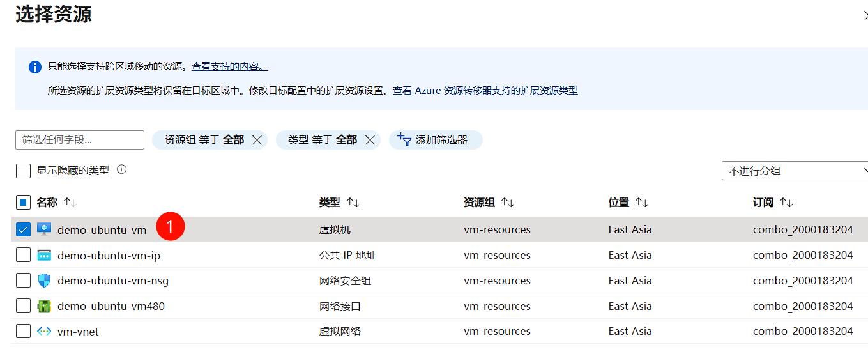Click the network interface icon for demo-ubuntu-vm480
This screenshot has width=868, height=363.
coord(43,306)
